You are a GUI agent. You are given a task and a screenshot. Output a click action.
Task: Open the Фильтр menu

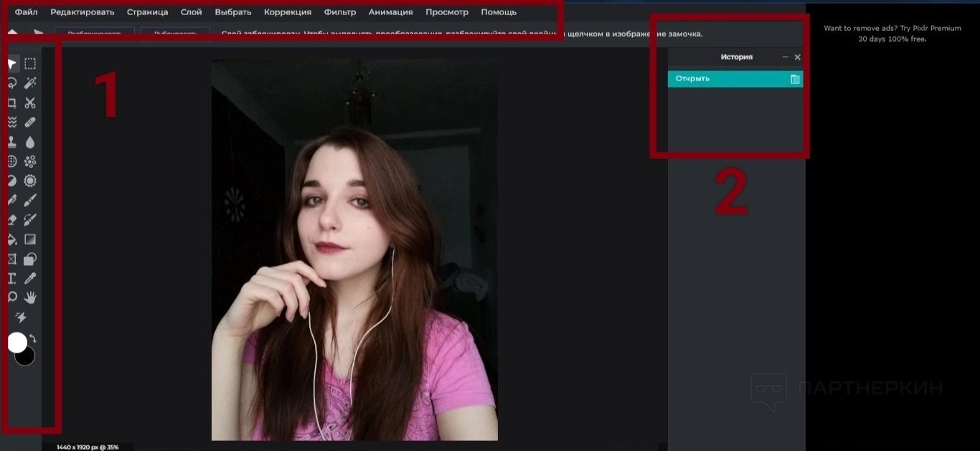(x=340, y=12)
